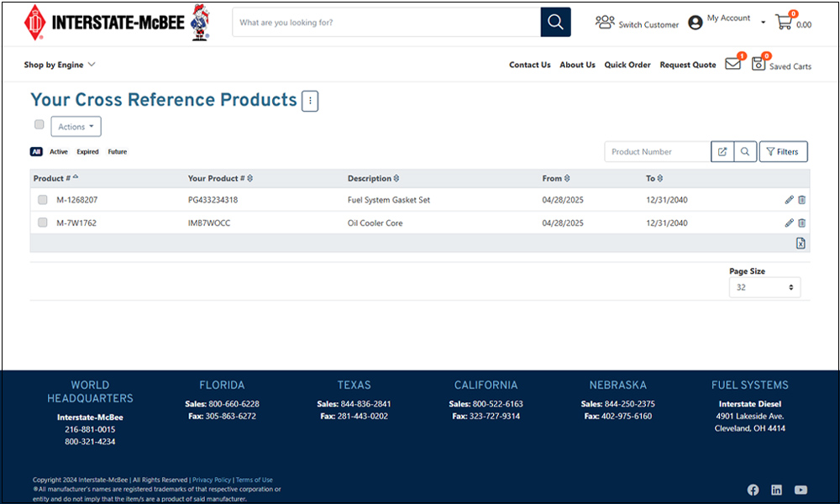840x504 pixels.
Task: Open the YouTube icon in footer
Action: (801, 490)
